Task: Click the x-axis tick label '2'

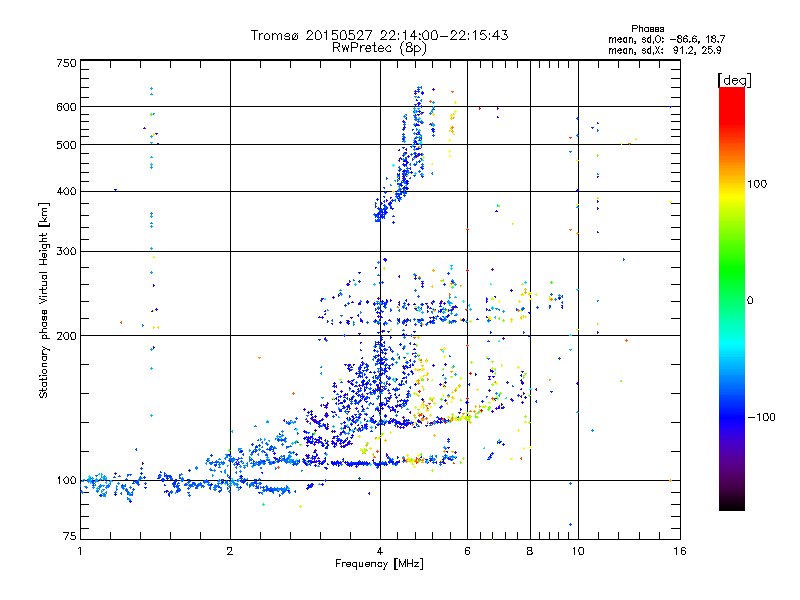Action: (x=230, y=551)
